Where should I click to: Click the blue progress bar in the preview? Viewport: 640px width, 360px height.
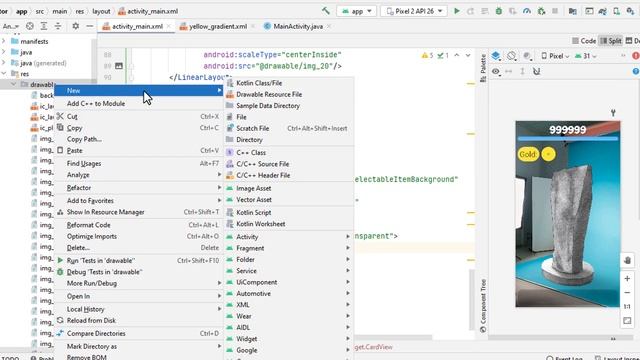click(x=568, y=139)
